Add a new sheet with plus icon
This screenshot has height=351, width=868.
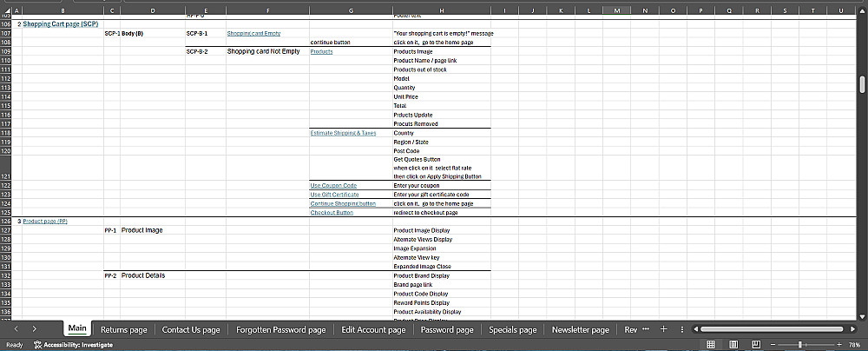pos(664,329)
